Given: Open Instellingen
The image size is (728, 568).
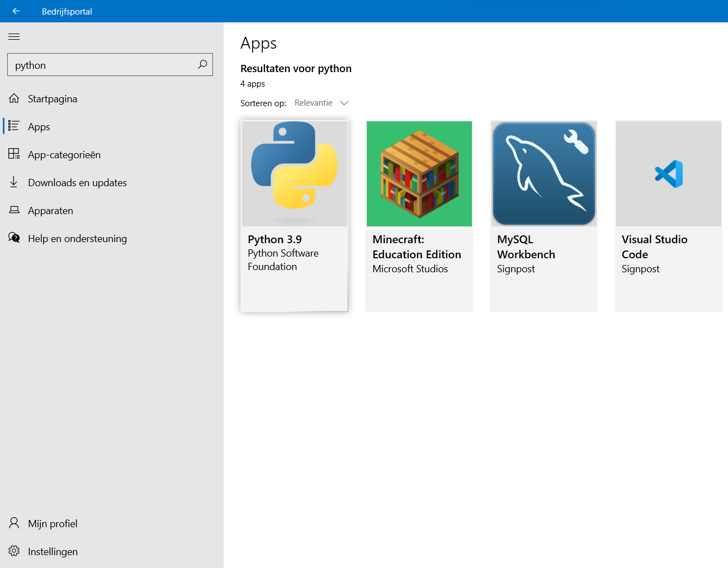Looking at the screenshot, I should [x=53, y=552].
